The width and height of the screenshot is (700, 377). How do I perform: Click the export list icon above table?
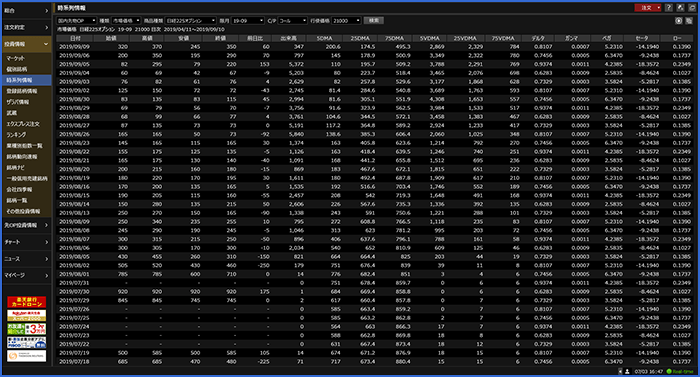tap(689, 21)
